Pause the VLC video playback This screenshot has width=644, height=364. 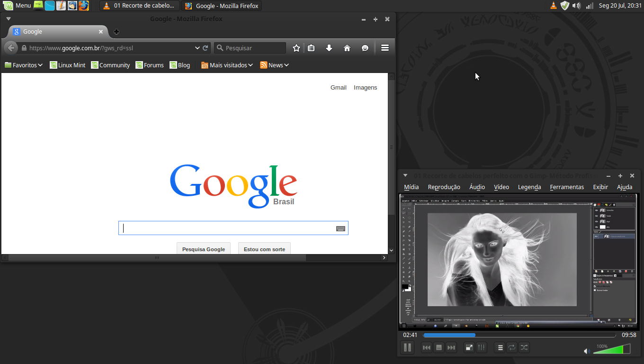(407, 347)
